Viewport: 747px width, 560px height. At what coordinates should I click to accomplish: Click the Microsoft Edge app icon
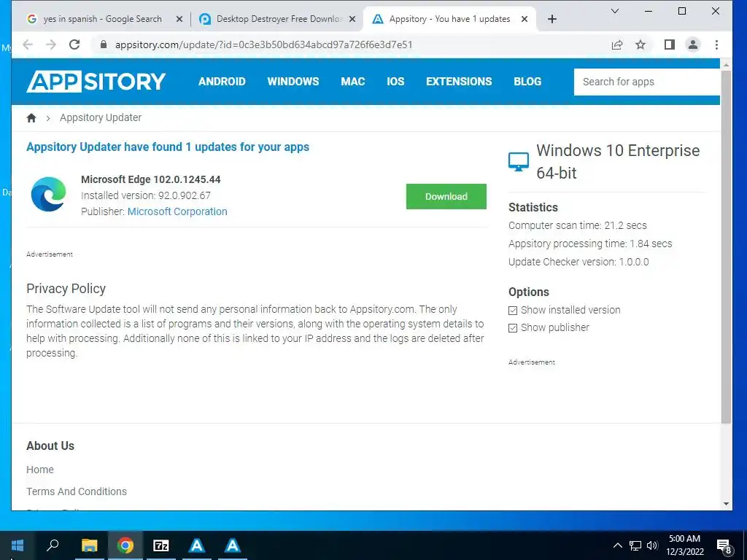(49, 194)
